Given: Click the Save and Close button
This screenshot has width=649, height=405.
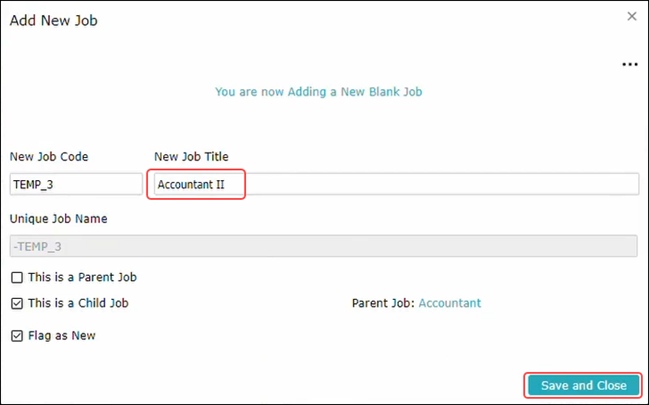Looking at the screenshot, I should [x=584, y=386].
